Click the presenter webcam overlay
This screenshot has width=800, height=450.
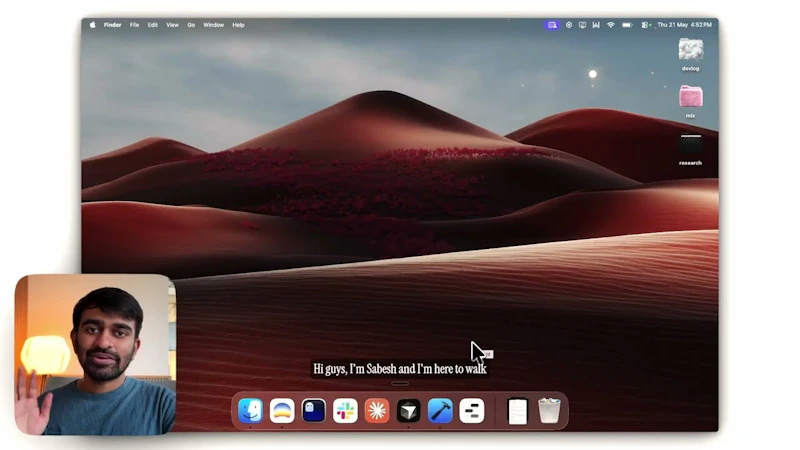[95, 355]
